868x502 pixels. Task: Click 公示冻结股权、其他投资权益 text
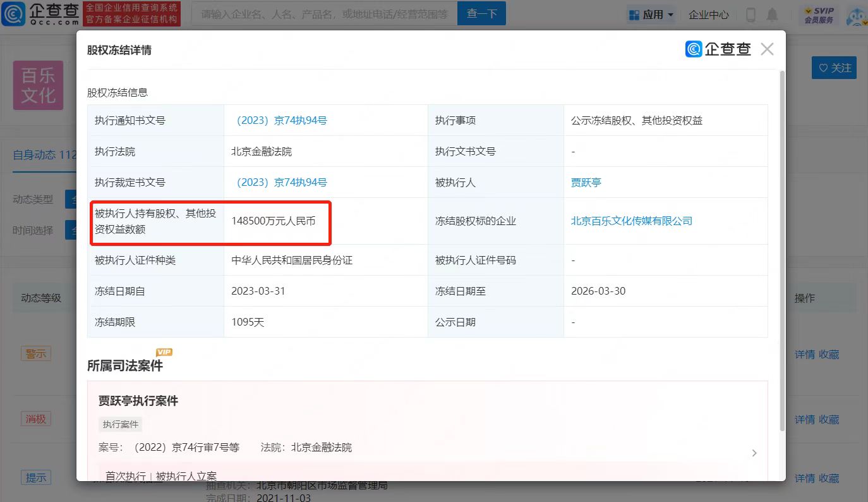point(637,120)
